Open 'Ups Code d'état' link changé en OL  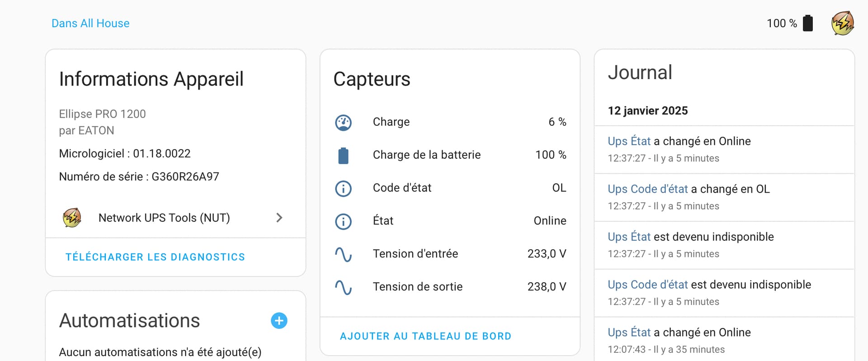(x=647, y=189)
